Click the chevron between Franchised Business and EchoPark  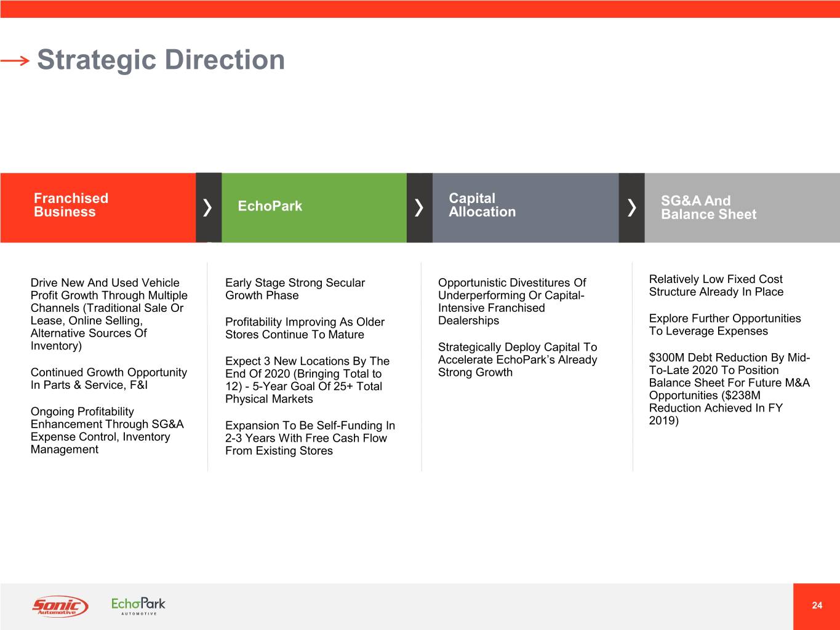(x=208, y=207)
